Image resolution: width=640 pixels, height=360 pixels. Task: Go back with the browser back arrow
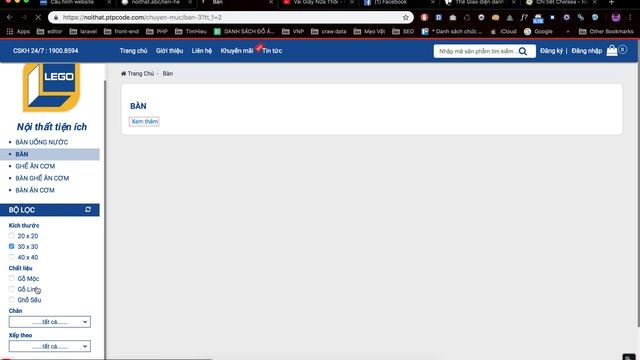click(9, 18)
